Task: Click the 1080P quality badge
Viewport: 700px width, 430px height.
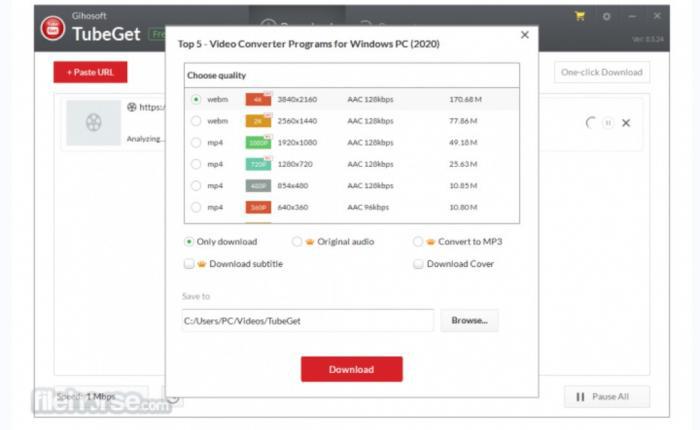Action: (x=258, y=142)
